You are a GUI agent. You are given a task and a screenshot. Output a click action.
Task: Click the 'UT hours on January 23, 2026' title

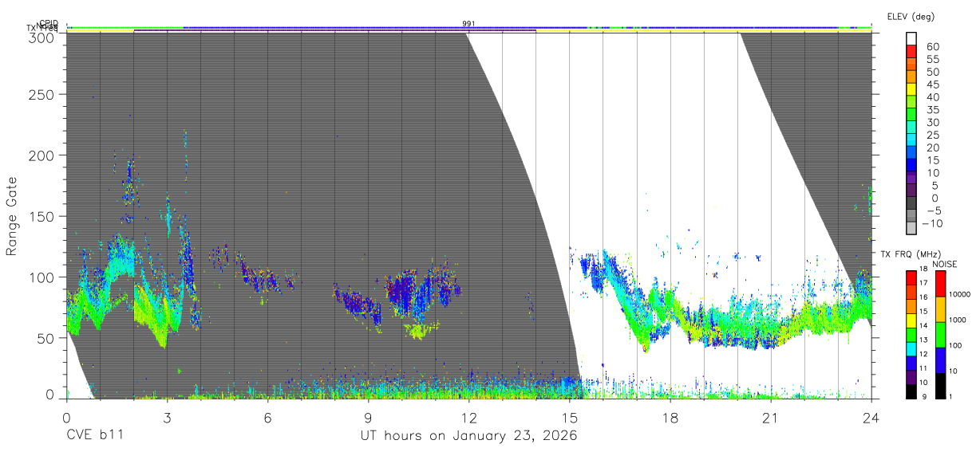(x=468, y=436)
